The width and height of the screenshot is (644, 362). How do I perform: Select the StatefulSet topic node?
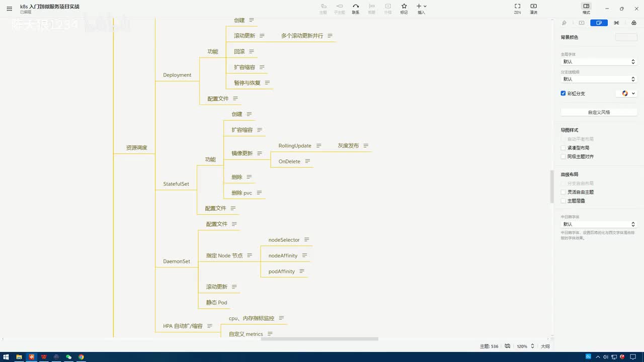176,184
